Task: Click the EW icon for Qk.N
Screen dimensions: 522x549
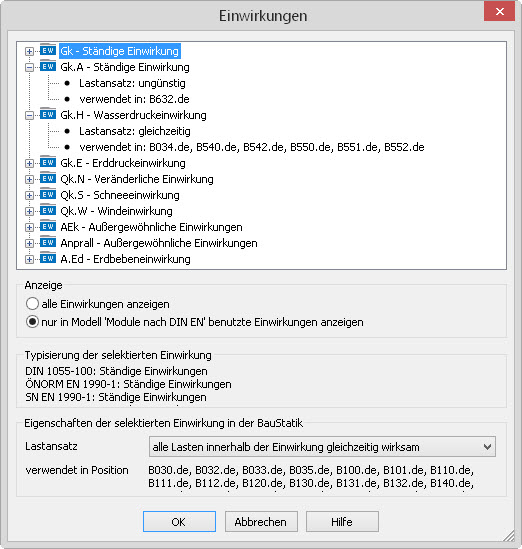Action: pyautogui.click(x=48, y=178)
